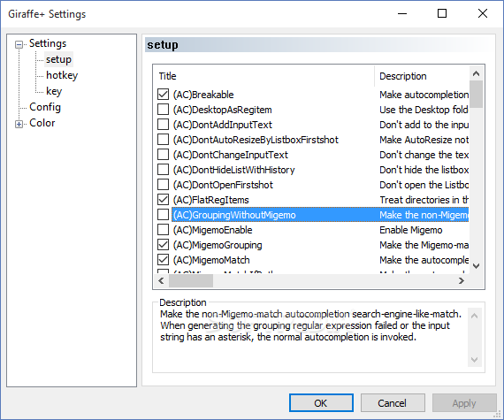The image size is (504, 420).
Task: Check the (AC)DontHideListWithHistory box
Action: tap(163, 170)
